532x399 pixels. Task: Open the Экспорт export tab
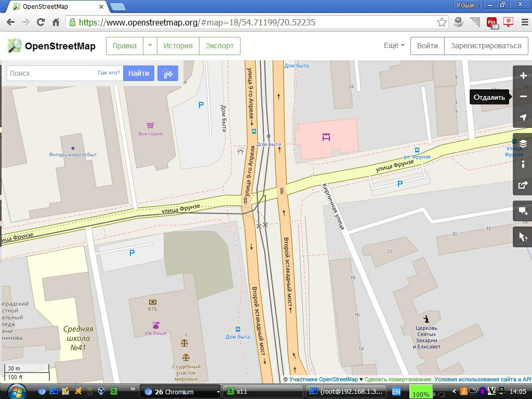[220, 46]
